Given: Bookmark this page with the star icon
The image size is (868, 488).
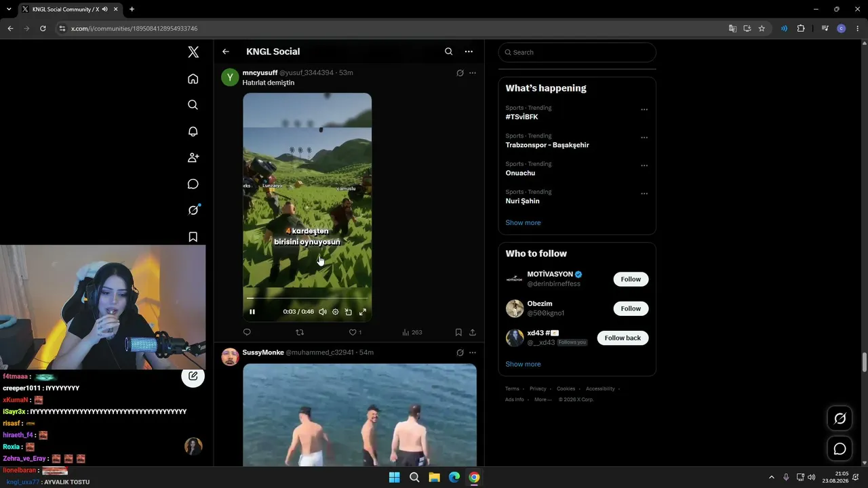Looking at the screenshot, I should tap(762, 28).
